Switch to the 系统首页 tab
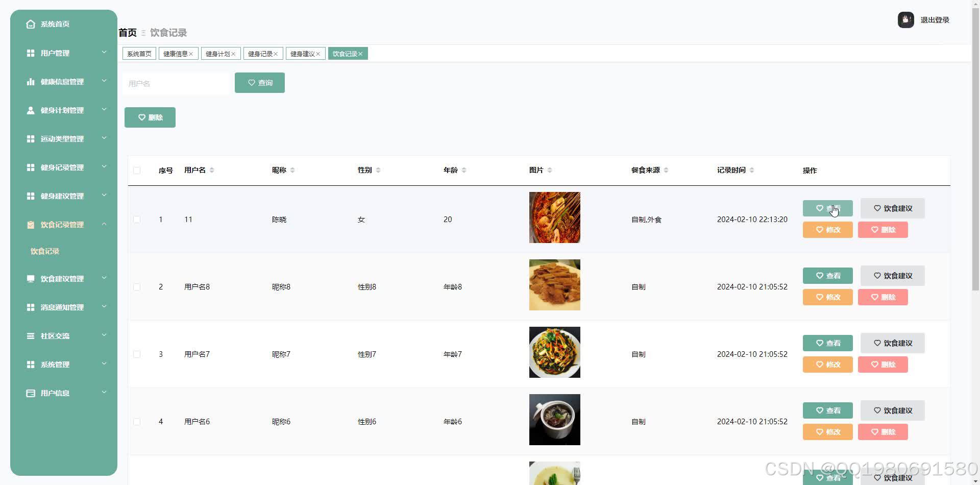Image resolution: width=980 pixels, height=485 pixels. pos(139,54)
